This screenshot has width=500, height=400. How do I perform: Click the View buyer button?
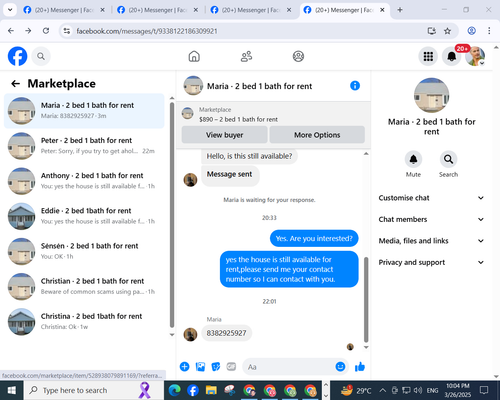coord(224,135)
